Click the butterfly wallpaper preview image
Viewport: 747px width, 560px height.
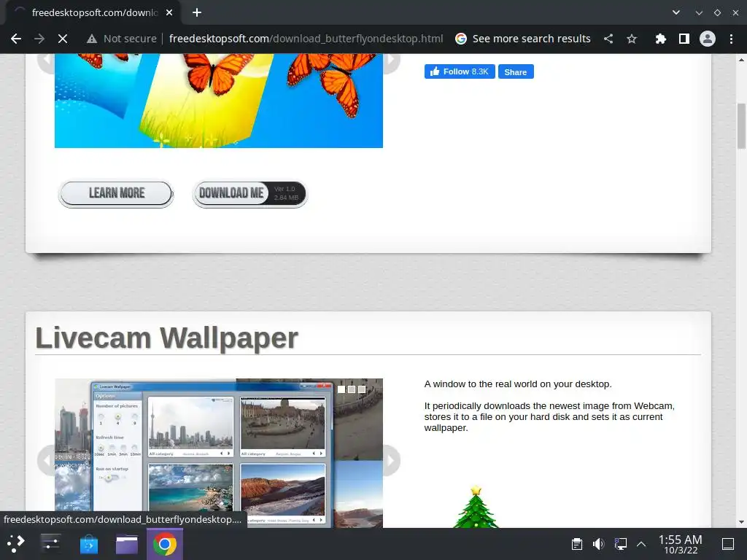[219, 101]
